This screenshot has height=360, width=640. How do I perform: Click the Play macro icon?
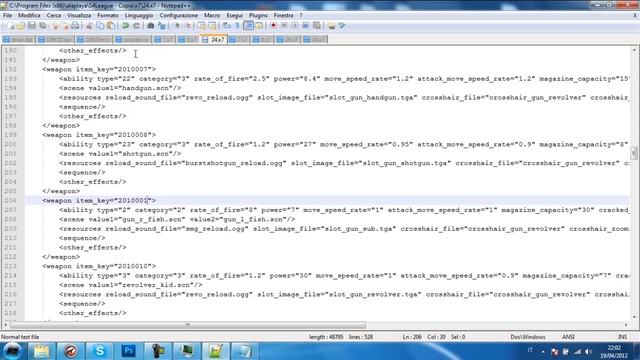(x=295, y=26)
